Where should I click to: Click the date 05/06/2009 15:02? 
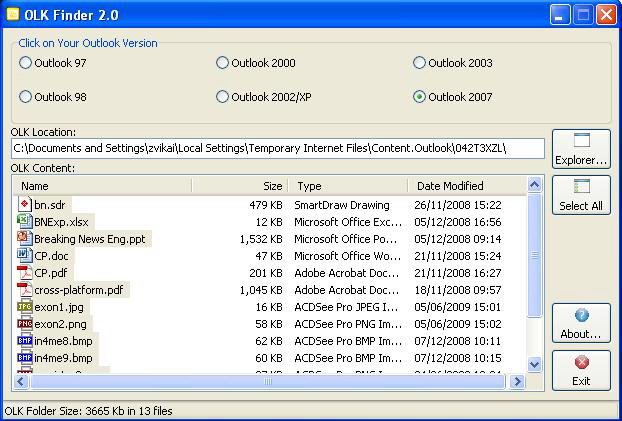tap(458, 325)
